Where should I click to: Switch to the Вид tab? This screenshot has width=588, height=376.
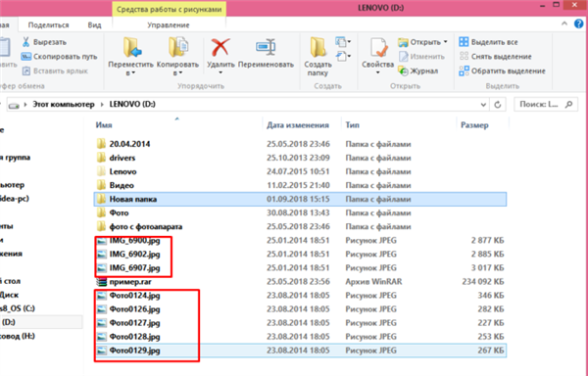(x=94, y=25)
